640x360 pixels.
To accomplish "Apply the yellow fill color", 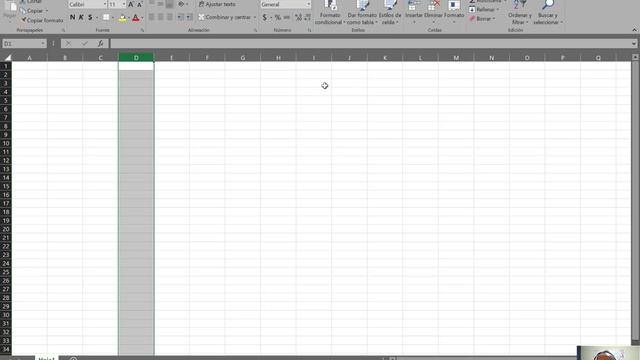I will [122, 18].
